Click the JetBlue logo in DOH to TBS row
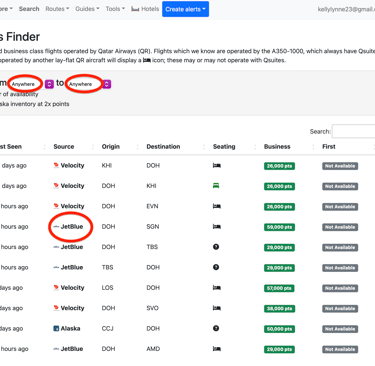 click(56, 247)
